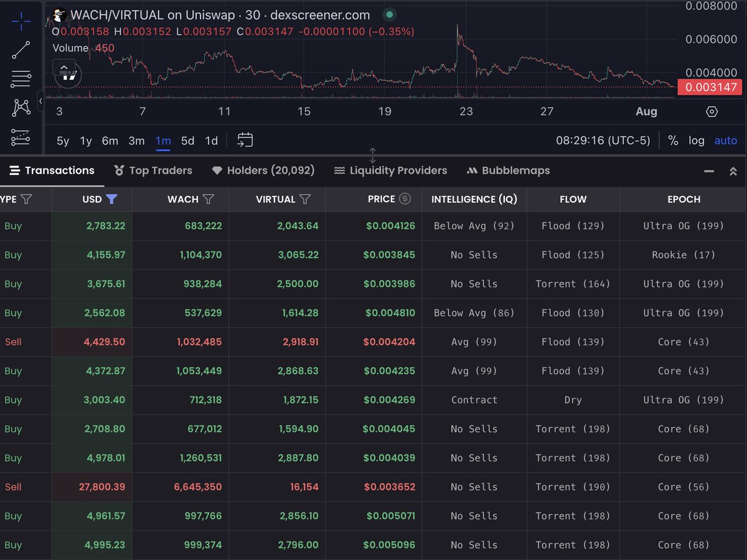Open the Fibonacci retracement tools
747x560 pixels.
[x=21, y=79]
